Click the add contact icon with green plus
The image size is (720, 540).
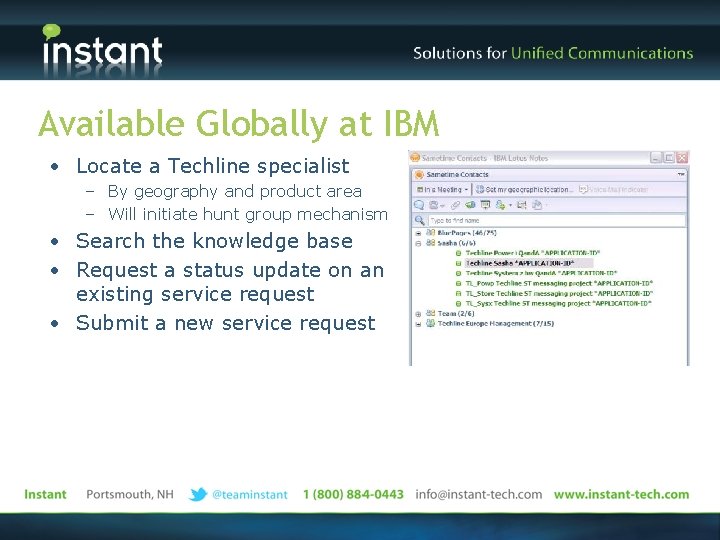(500, 205)
